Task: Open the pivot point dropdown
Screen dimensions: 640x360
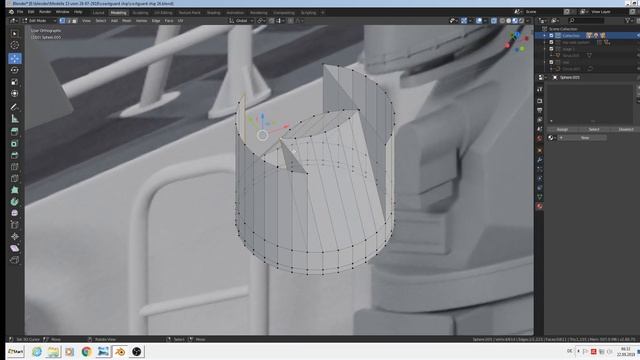Action: click(260, 20)
